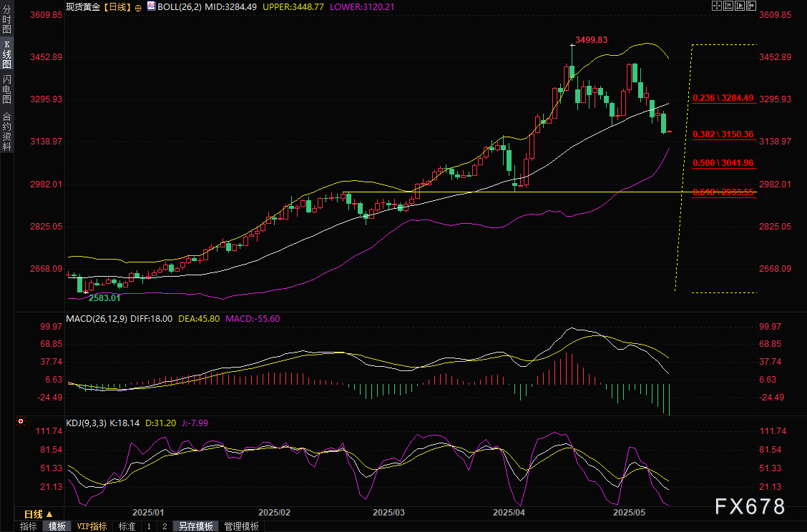Open the 合约资料 side tab
Viewport: 807px width, 532px height.
(6, 132)
